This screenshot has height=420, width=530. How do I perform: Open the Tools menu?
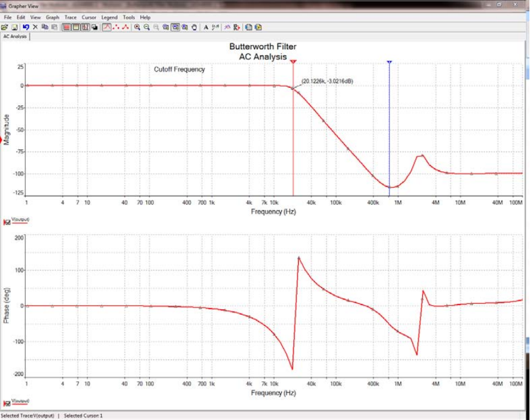click(x=129, y=17)
